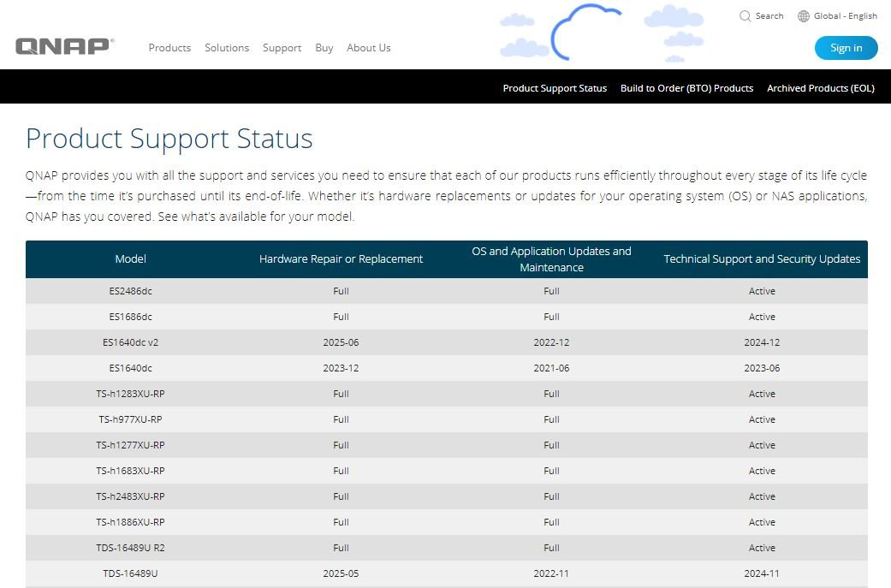Select the ES1640dc v2 model cell

point(131,342)
